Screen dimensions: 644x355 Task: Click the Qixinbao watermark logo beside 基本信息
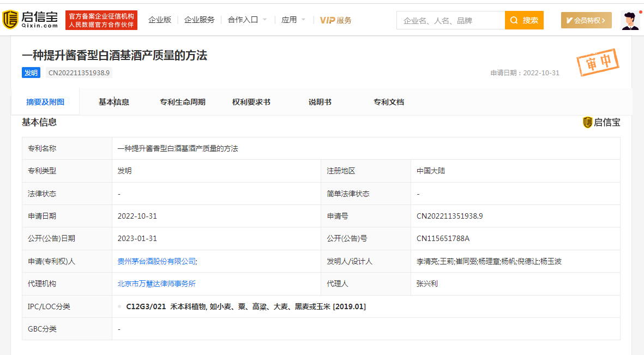601,123
